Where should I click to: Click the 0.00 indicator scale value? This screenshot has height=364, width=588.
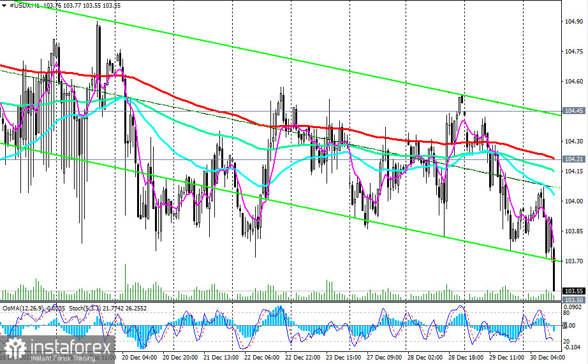[570, 326]
